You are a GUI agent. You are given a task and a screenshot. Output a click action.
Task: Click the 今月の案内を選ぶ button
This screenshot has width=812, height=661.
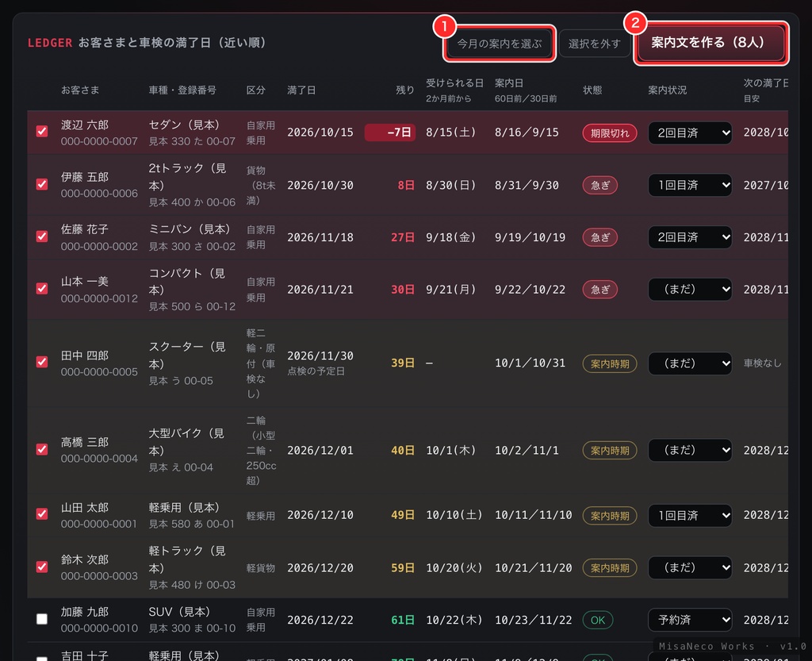500,44
